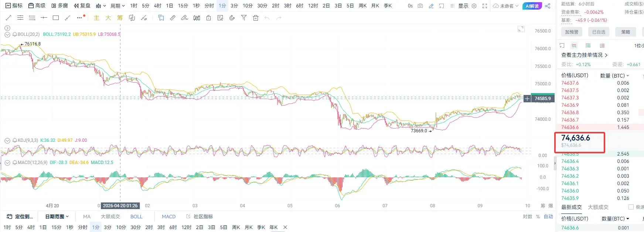The width and height of the screenshot is (644, 232).
Task: Open the 指标 indicators menu
Action: click(x=14, y=6)
